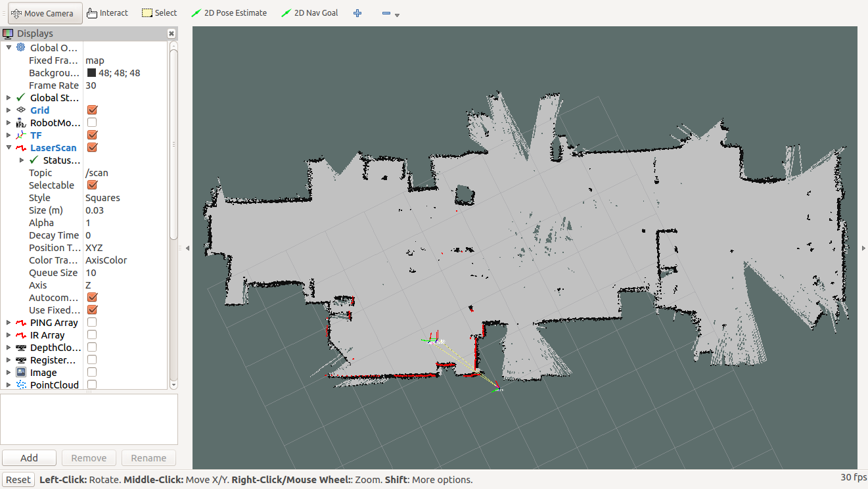The width and height of the screenshot is (868, 489).
Task: Collapse the LaserScan tree item
Action: [9, 148]
